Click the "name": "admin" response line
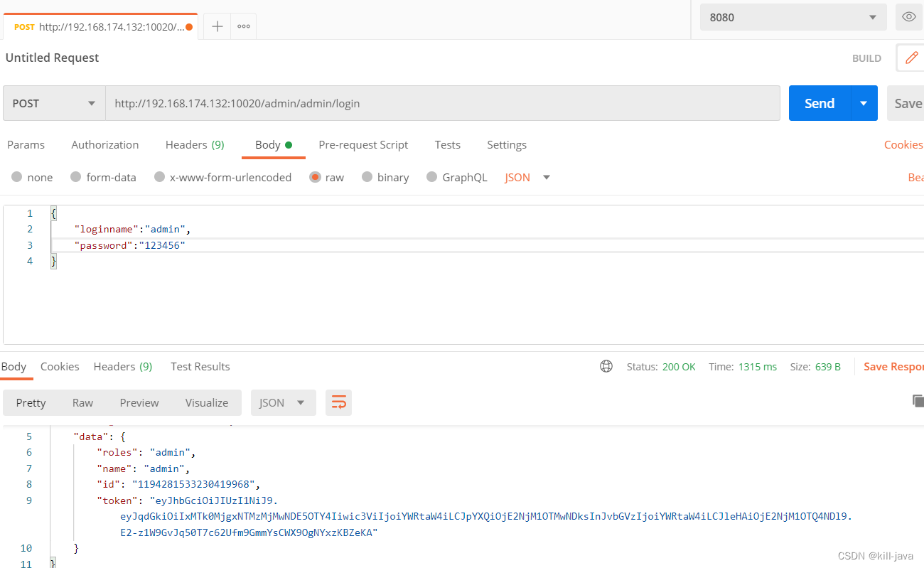The height and width of the screenshot is (568, 924). (x=144, y=468)
